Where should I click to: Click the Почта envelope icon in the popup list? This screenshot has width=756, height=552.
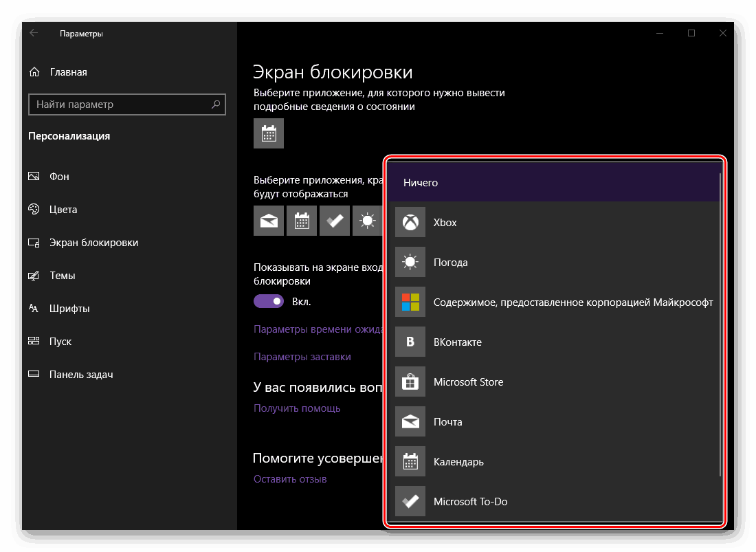click(410, 422)
